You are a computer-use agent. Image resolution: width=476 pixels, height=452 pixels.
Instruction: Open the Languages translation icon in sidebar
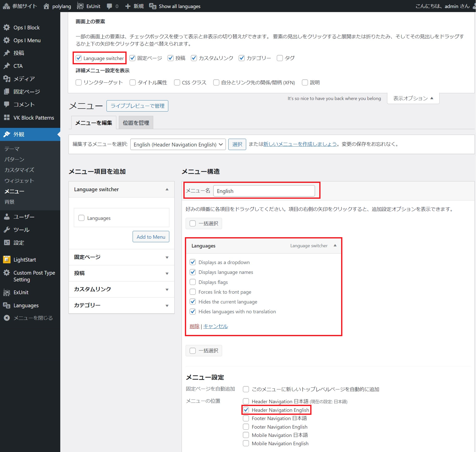[x=7, y=305]
